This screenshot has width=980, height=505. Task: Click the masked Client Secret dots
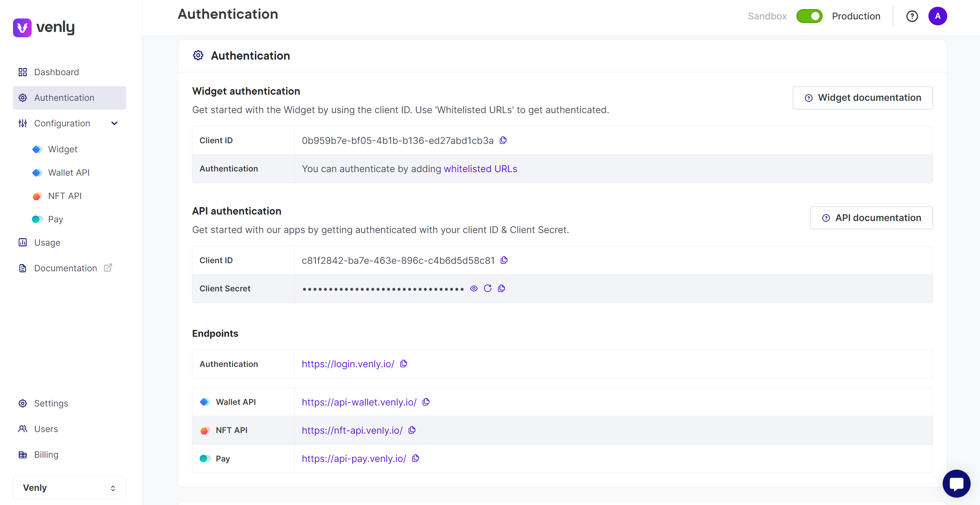point(383,289)
